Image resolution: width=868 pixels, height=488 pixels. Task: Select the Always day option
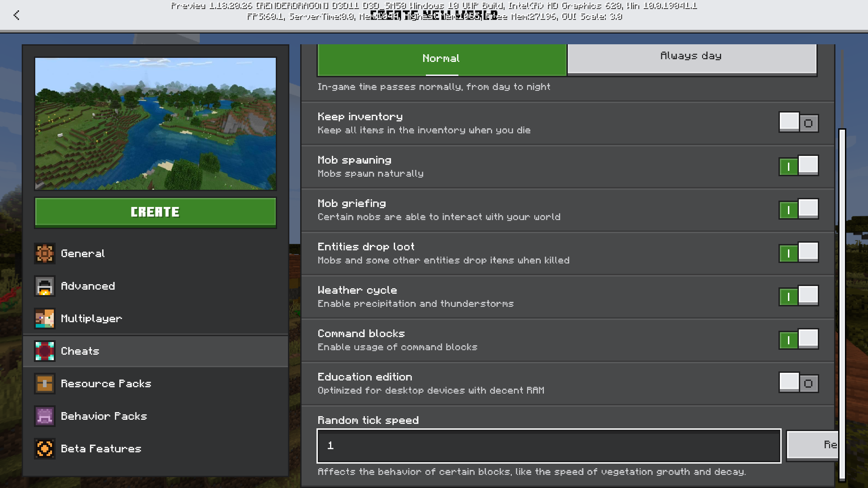tap(692, 57)
